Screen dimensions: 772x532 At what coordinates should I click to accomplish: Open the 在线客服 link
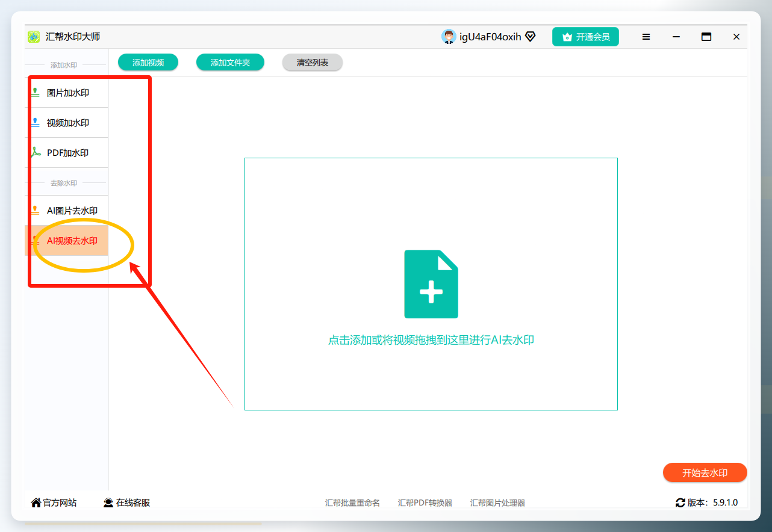pos(126,503)
